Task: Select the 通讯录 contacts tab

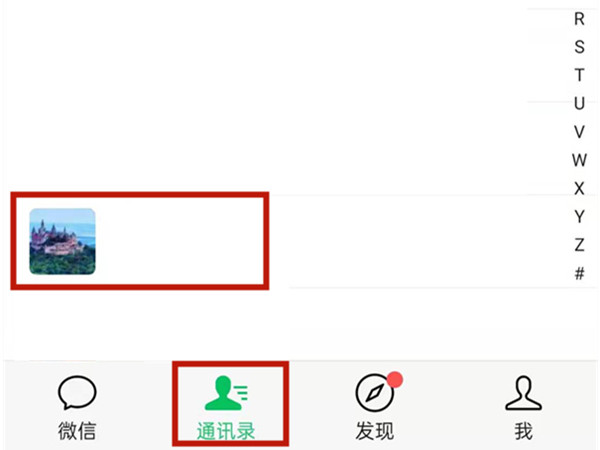Action: point(226,407)
